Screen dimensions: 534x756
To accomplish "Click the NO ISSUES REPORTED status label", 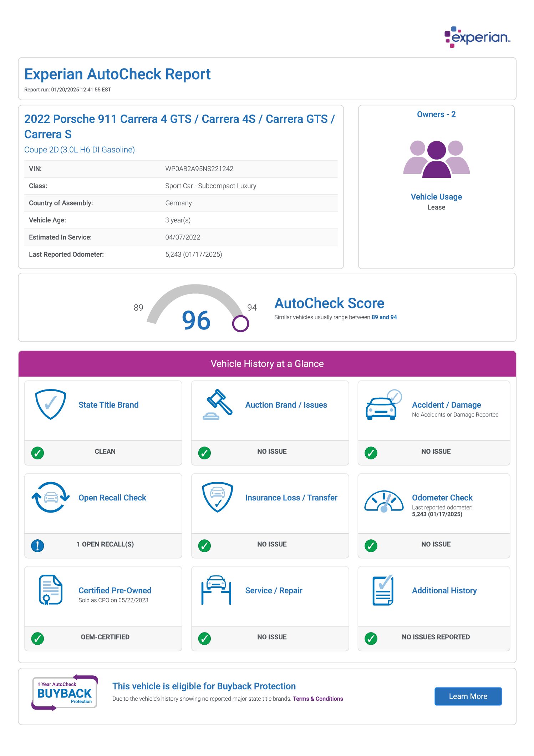I will (436, 637).
